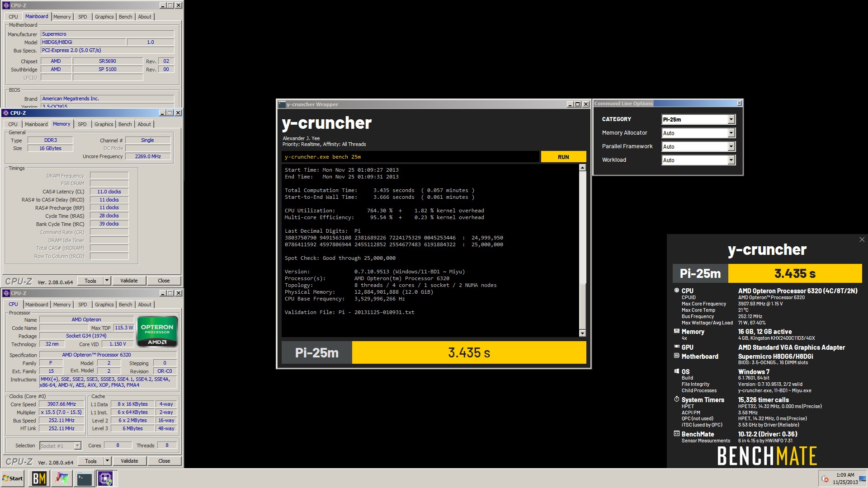The width and height of the screenshot is (868, 488).
Task: Open Memory tab in top CPU-Z window
Action: [x=62, y=17]
